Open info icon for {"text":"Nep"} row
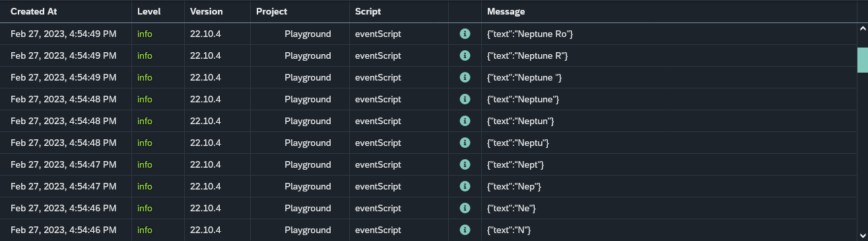Viewport: 868px width, 241px height. click(x=465, y=186)
